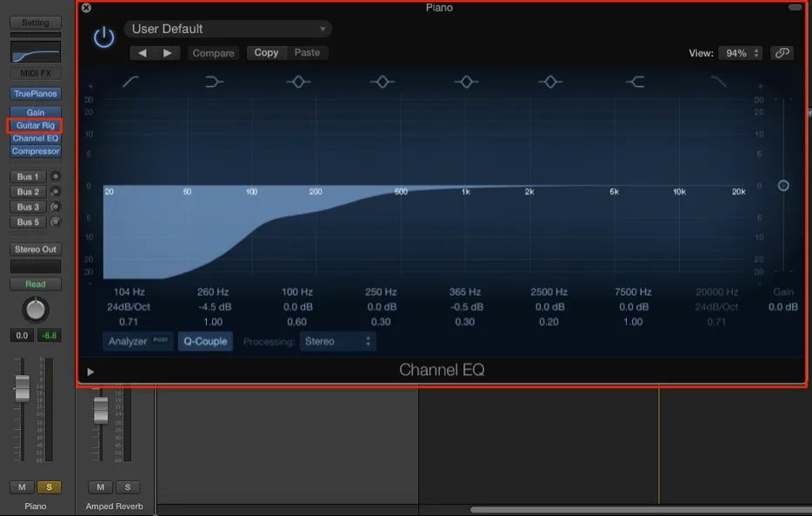Mute the Piano channel
Viewport: 812px width, 516px height.
[x=22, y=487]
